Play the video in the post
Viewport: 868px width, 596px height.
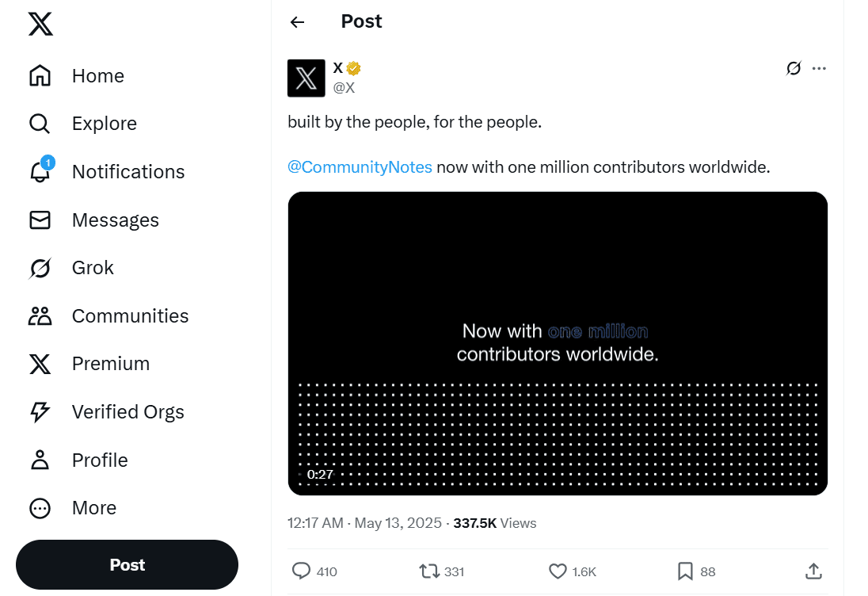pos(558,342)
